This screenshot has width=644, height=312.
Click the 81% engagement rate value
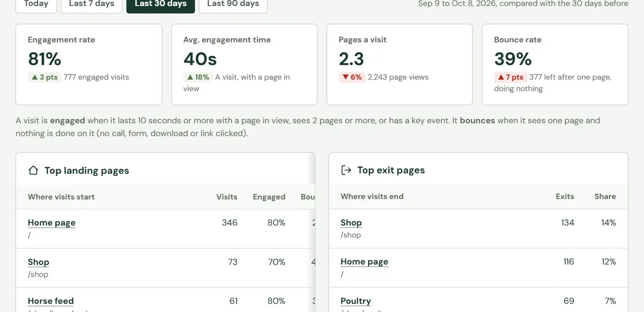(x=44, y=59)
